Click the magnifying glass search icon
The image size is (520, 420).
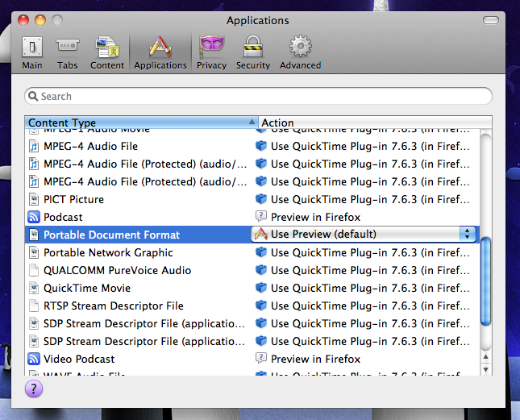(33, 96)
